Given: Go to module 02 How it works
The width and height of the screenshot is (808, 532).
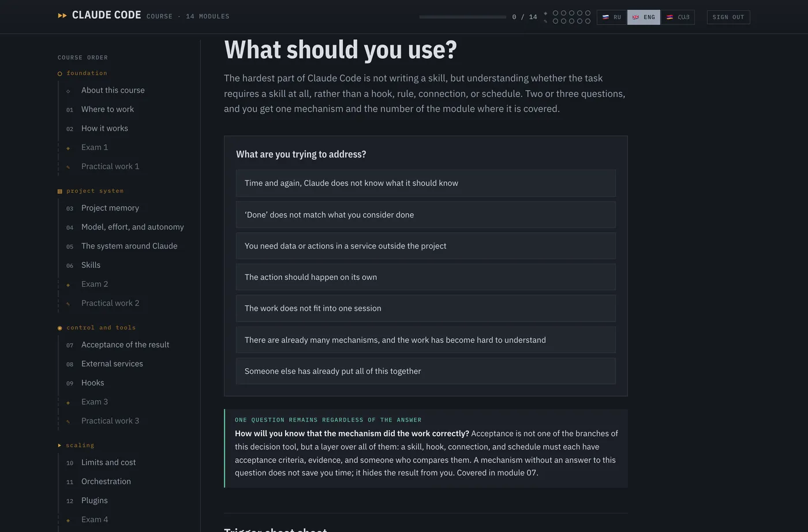Looking at the screenshot, I should pyautogui.click(x=104, y=129).
